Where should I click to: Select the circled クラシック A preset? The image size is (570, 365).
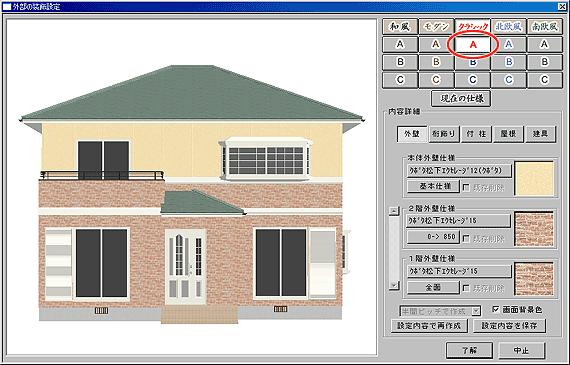(x=473, y=44)
